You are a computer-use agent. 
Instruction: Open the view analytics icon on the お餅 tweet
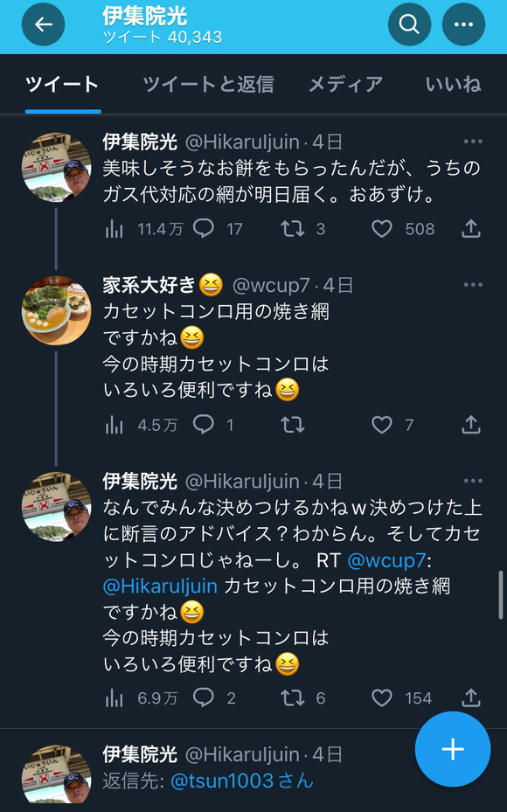click(x=114, y=229)
